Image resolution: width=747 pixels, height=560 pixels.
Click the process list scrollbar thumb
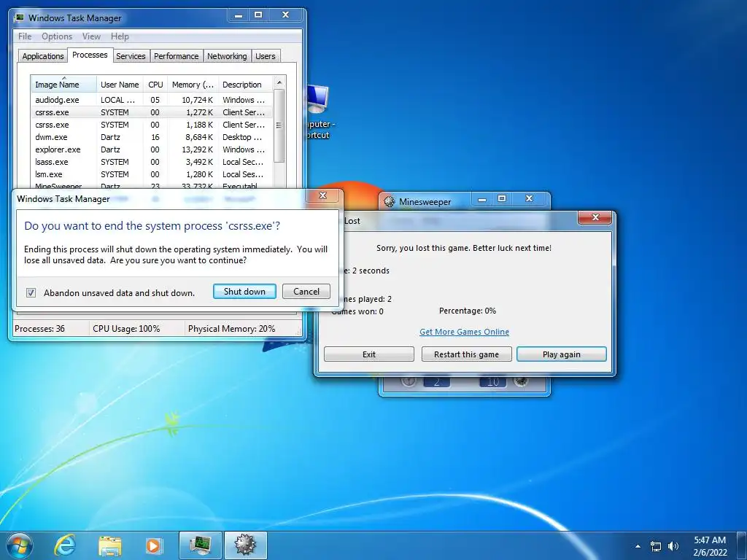[279, 125]
